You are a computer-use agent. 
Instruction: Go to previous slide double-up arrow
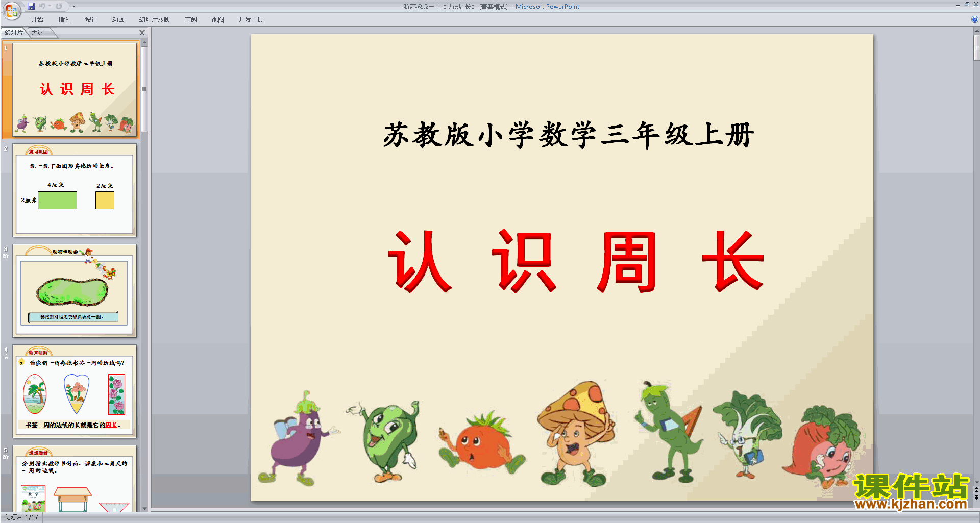click(976, 490)
